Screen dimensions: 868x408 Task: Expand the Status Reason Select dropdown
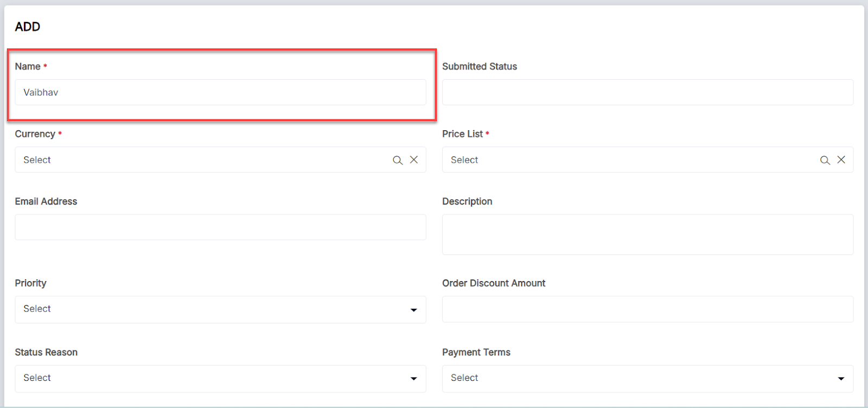(x=212, y=378)
